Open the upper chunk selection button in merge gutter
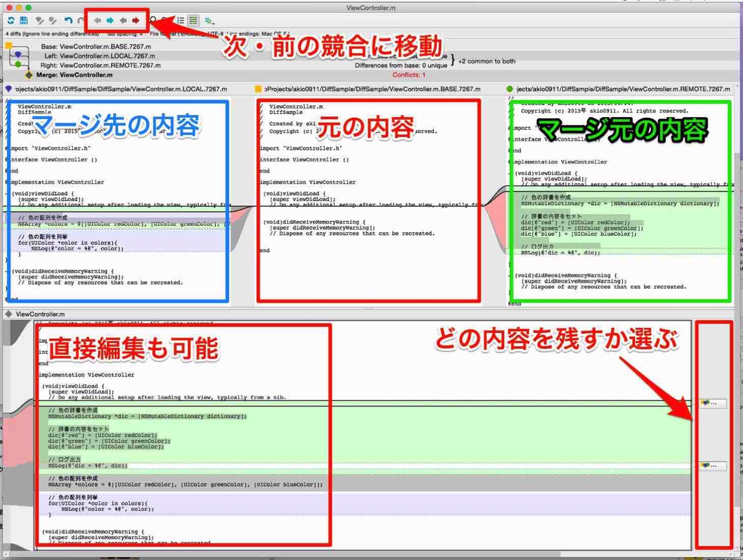Image resolution: width=743 pixels, height=560 pixels. point(713,404)
